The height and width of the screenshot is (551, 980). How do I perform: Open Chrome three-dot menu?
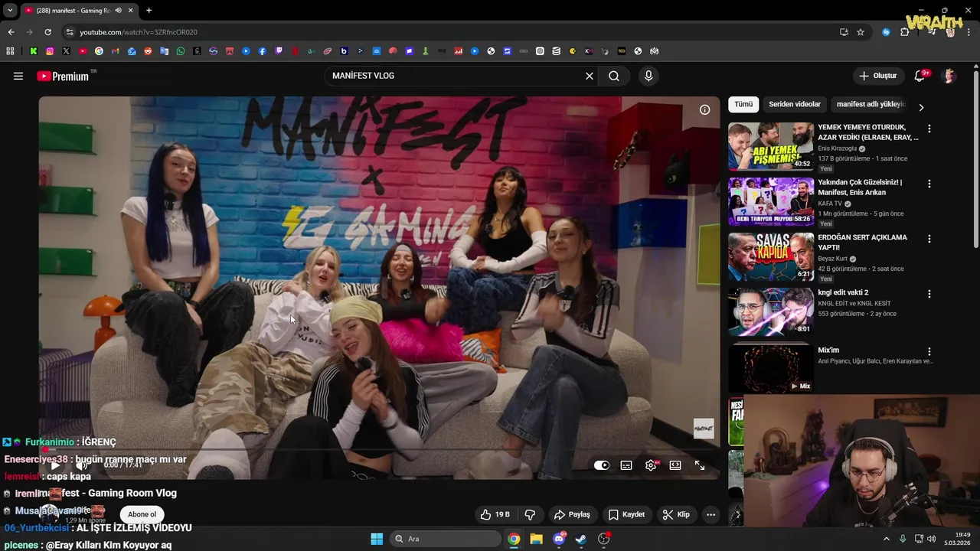(969, 32)
